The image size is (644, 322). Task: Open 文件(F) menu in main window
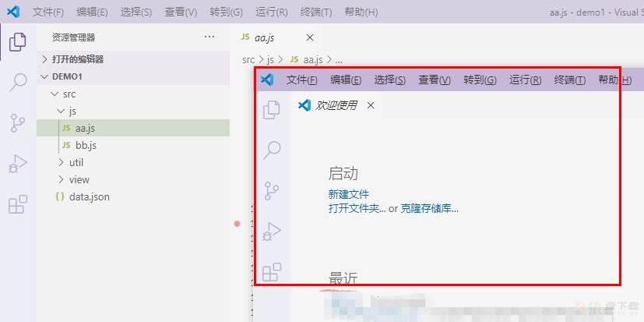coord(48,12)
